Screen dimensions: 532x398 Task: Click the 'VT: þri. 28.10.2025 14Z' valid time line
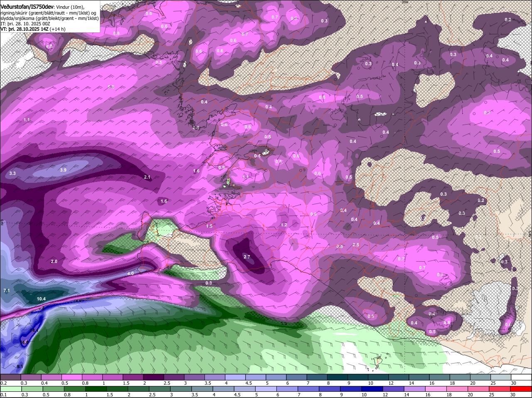pyautogui.click(x=33, y=29)
